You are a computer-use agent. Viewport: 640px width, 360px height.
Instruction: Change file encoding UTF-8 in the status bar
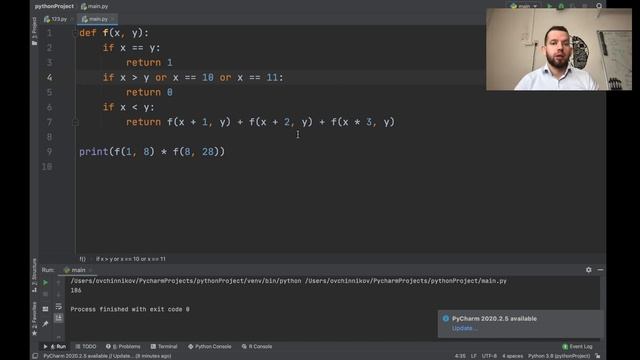[x=489, y=356]
